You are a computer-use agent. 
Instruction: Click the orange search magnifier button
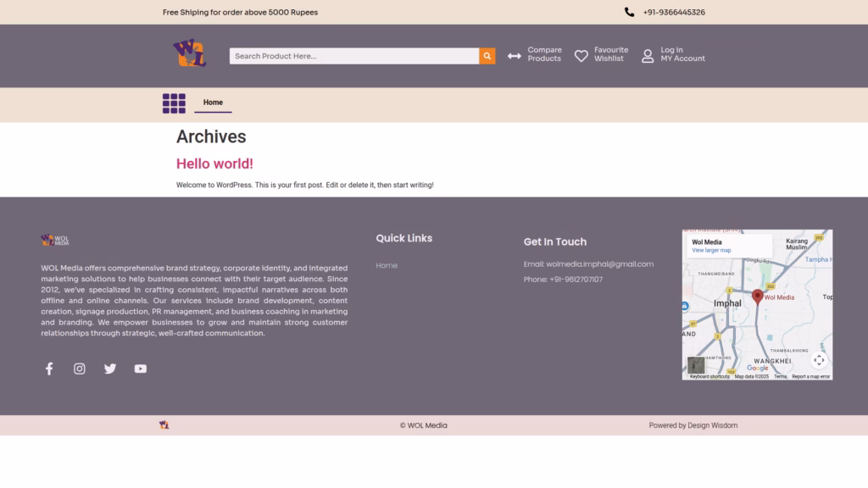487,56
